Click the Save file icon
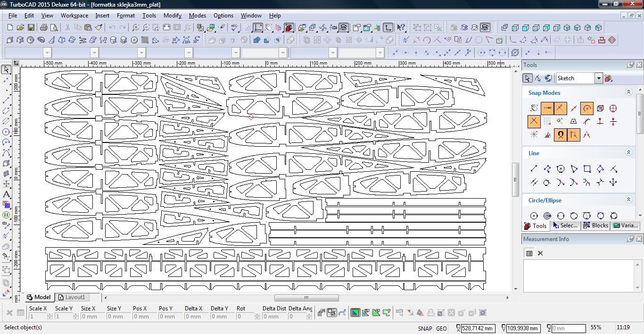The height and width of the screenshot is (334, 644). coord(31,28)
